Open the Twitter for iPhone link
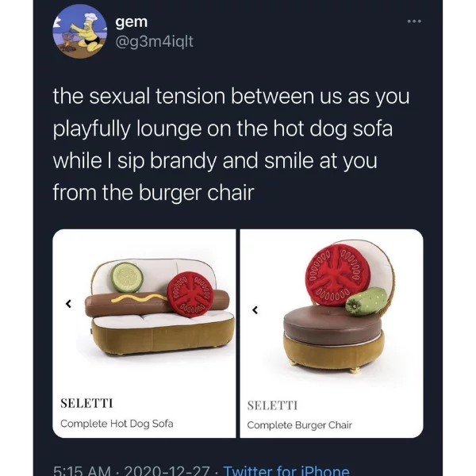The image size is (476, 476). coord(286,470)
